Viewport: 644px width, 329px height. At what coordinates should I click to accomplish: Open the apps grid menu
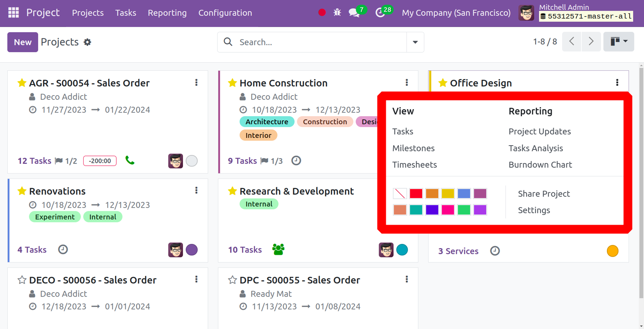tap(13, 13)
